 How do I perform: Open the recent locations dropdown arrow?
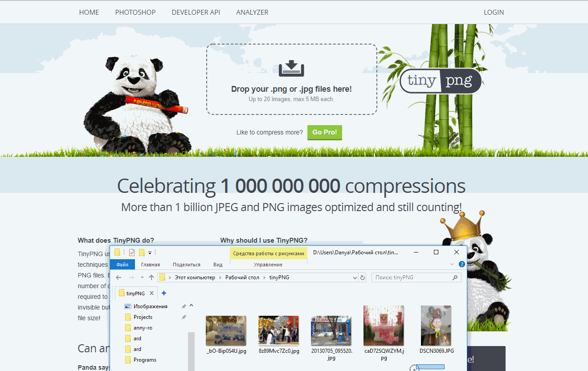coord(142,277)
